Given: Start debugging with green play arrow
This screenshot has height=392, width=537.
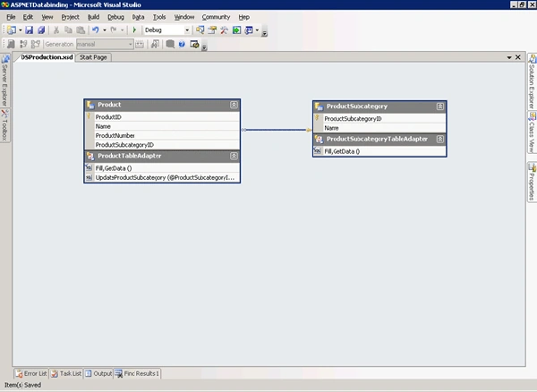Looking at the screenshot, I should pos(134,30).
